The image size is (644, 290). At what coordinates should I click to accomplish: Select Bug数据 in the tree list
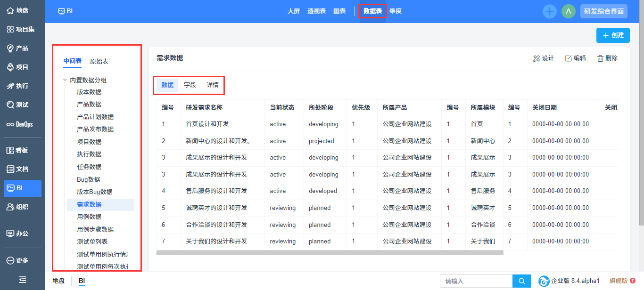click(x=88, y=179)
